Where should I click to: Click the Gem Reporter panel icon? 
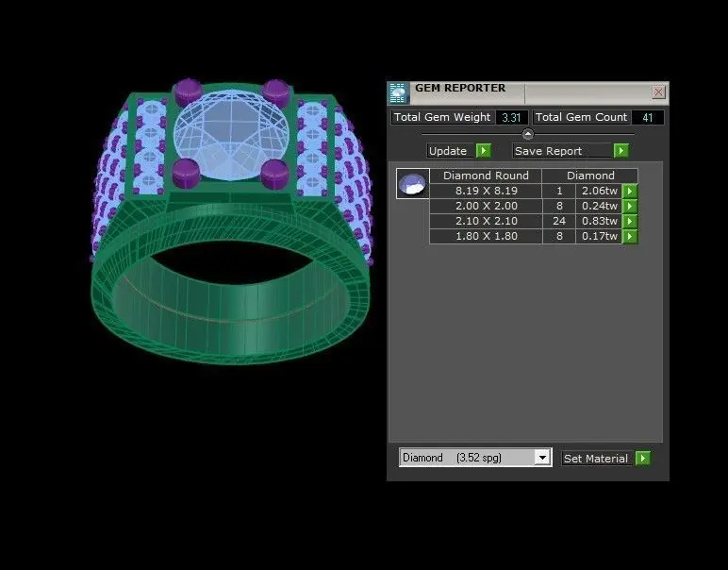(x=398, y=92)
